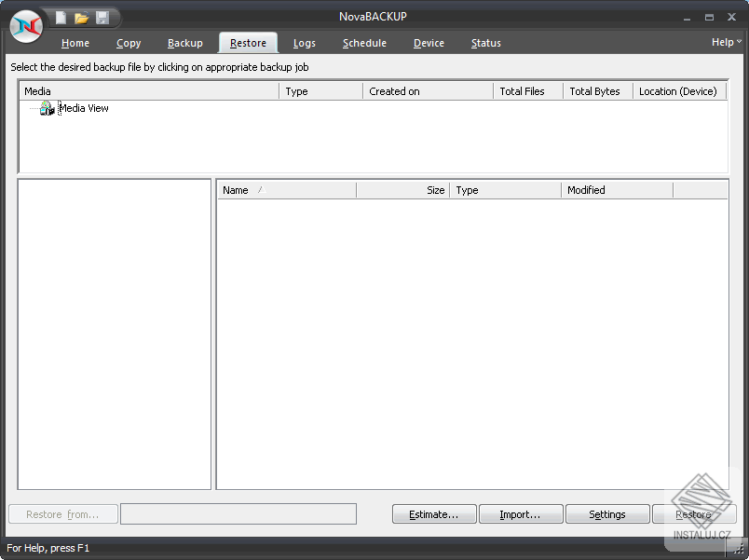The width and height of the screenshot is (749, 560).
Task: Open the Device tab
Action: point(429,43)
